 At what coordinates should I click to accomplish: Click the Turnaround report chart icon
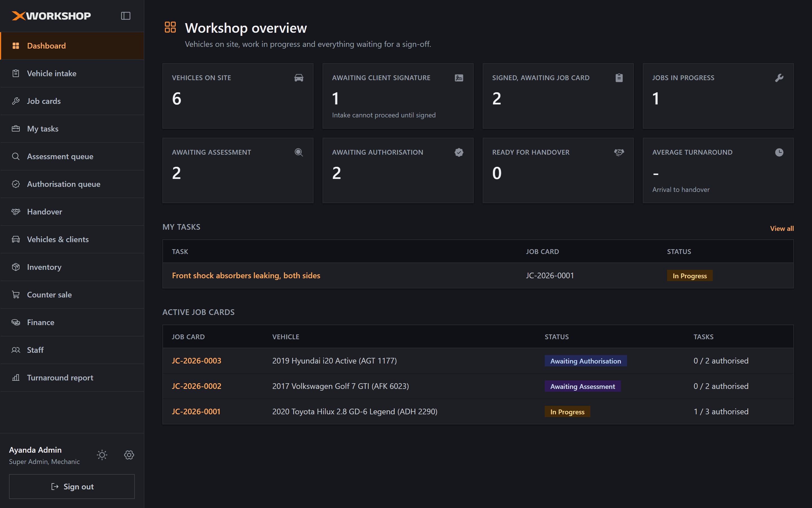(16, 378)
